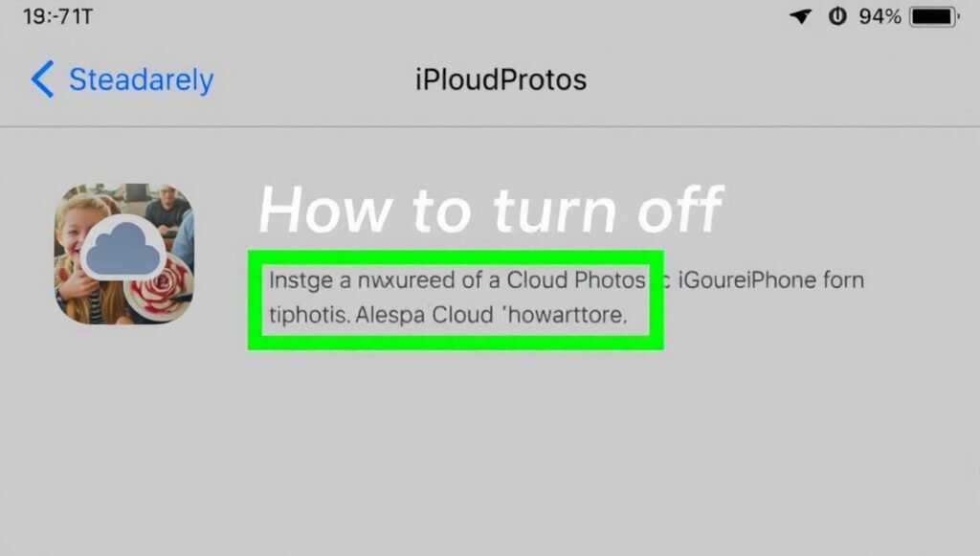The width and height of the screenshot is (980, 556).
Task: Tap the iPloudProtos navigation title
Action: [501, 80]
